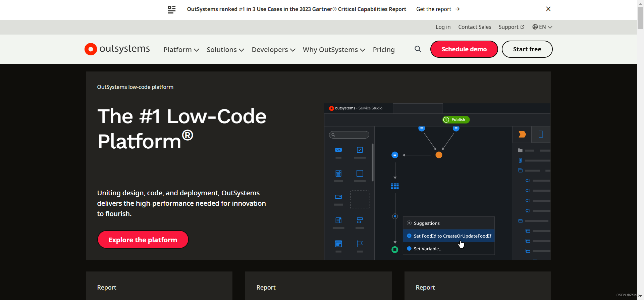Open the Contact Sales link
Screen dimensions: 644x300
point(474,27)
